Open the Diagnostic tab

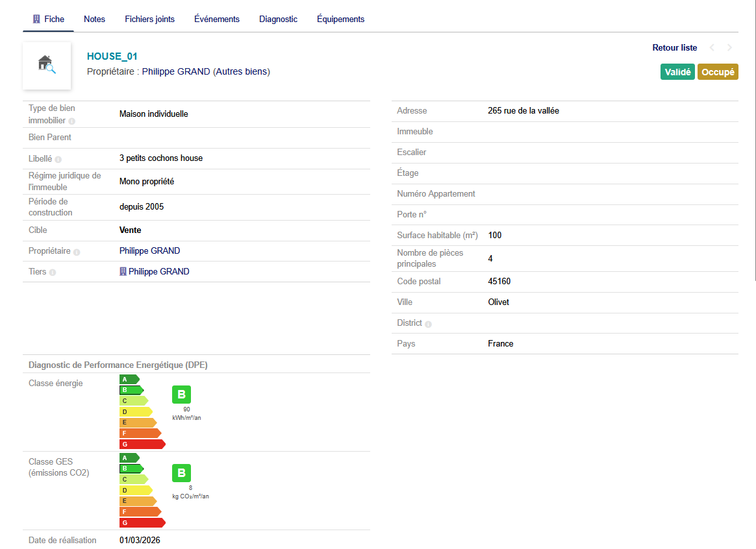pos(278,19)
